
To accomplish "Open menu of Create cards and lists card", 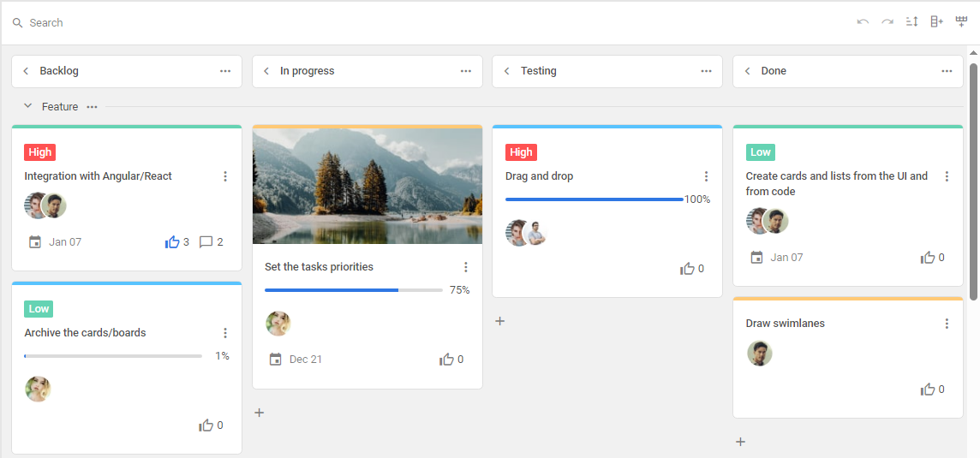I will (x=947, y=177).
